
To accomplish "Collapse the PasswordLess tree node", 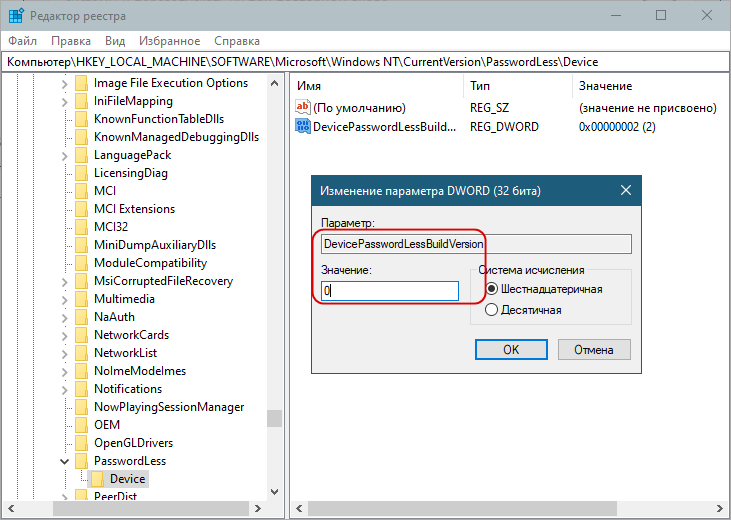I will coord(65,461).
